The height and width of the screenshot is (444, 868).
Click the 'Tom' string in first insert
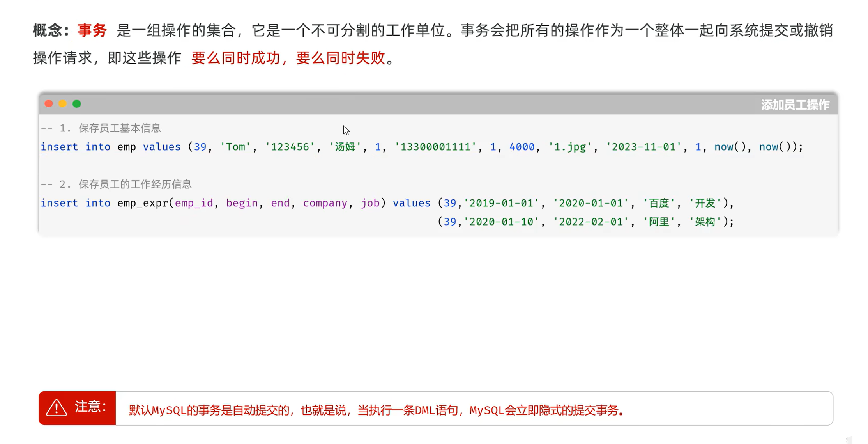[x=235, y=147]
